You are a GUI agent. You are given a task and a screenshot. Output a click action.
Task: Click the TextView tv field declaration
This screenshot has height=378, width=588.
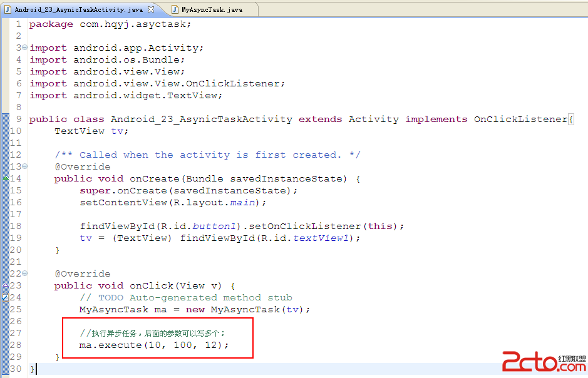[x=91, y=131]
